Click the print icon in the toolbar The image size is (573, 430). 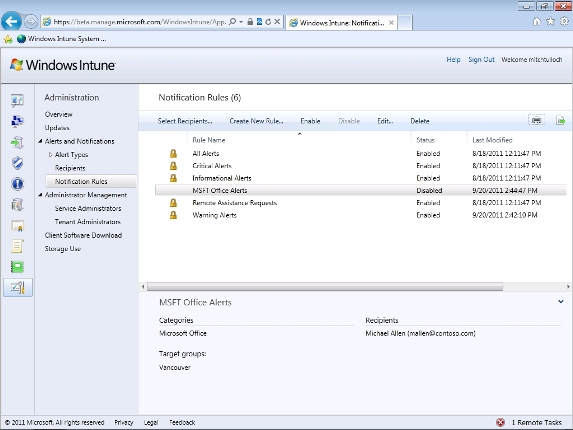(x=536, y=120)
